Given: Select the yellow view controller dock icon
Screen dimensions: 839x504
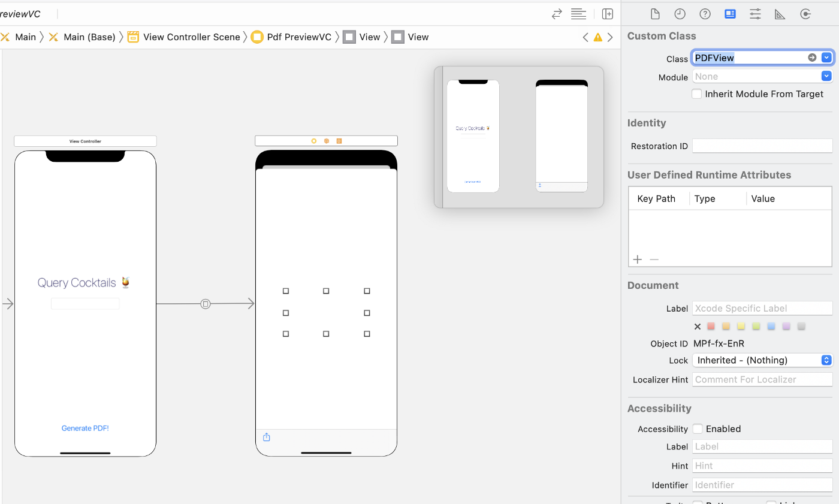Looking at the screenshot, I should click(313, 141).
